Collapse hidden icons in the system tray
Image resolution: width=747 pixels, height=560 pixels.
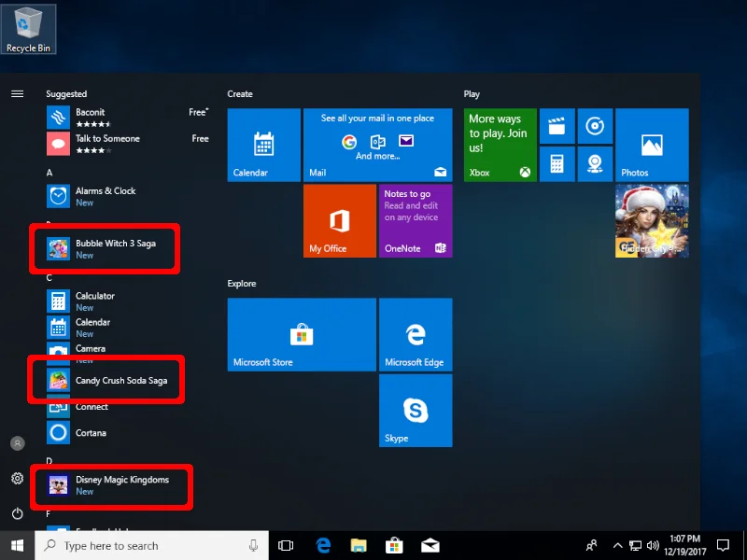[617, 545]
